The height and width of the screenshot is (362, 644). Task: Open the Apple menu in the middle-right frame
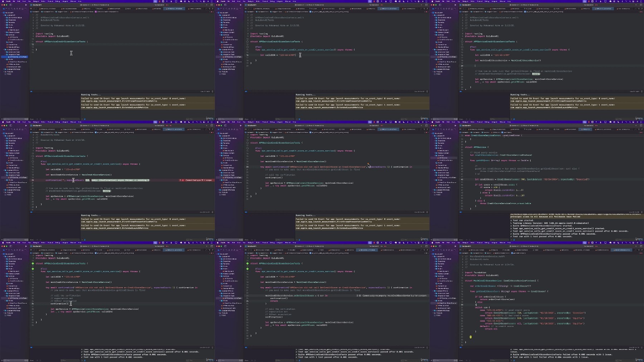[432, 122]
